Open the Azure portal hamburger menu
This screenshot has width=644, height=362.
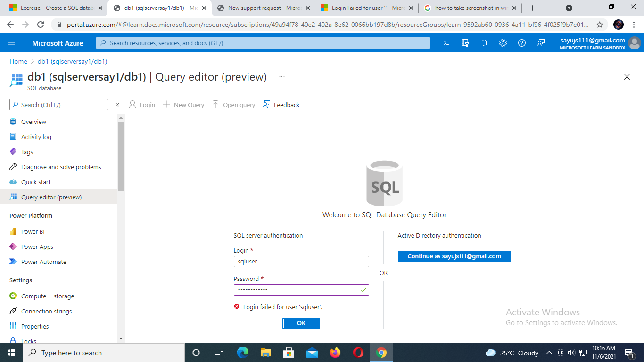coord(11,43)
